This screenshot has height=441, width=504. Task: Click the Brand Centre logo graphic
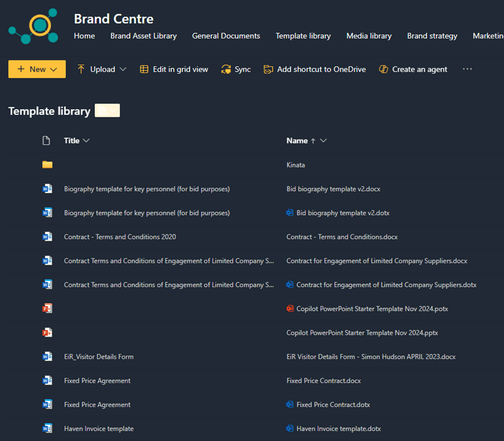point(33,26)
